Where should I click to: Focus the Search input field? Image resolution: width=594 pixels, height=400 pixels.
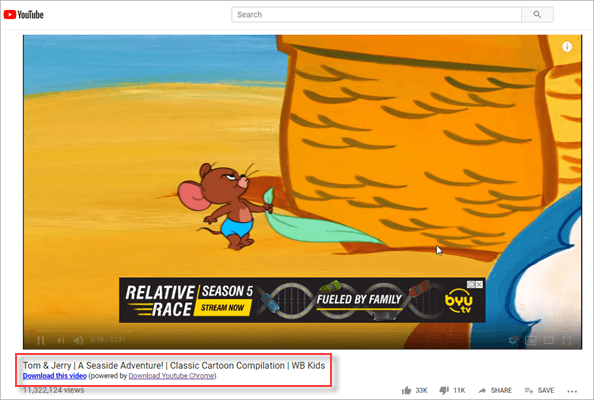pyautogui.click(x=377, y=15)
